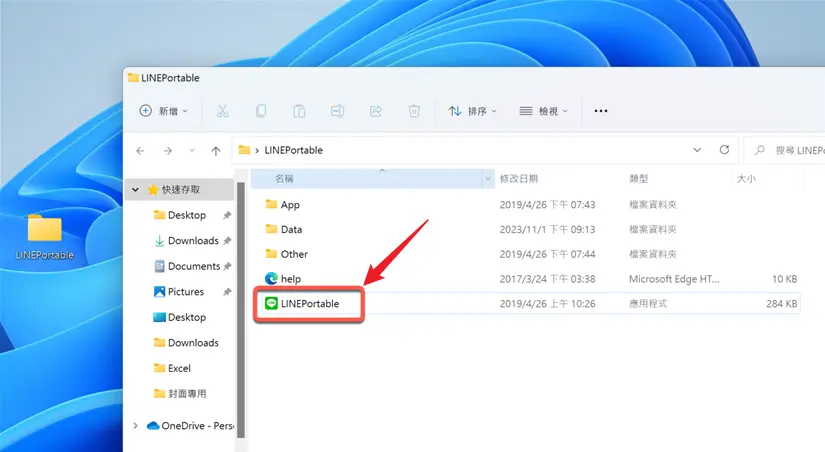Viewport: 825px width, 452px height.
Task: Click Microsoft Edge HT... type text
Action: [x=674, y=279]
